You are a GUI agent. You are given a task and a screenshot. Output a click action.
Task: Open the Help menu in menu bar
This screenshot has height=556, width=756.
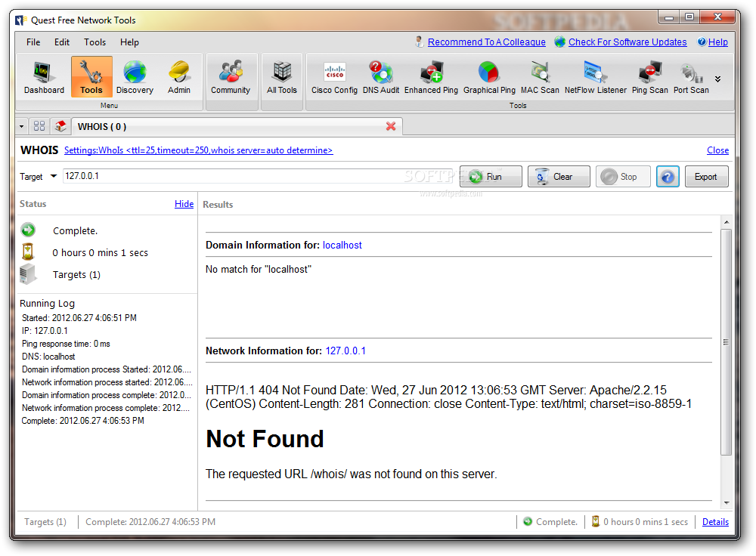[x=129, y=42]
